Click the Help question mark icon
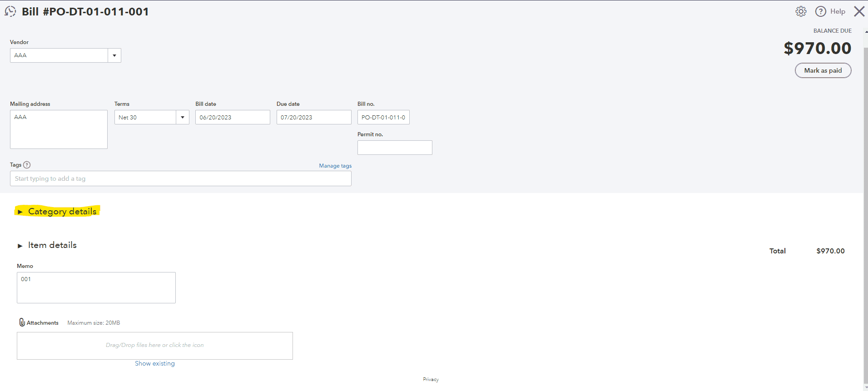This screenshot has width=868, height=391. 820,11
